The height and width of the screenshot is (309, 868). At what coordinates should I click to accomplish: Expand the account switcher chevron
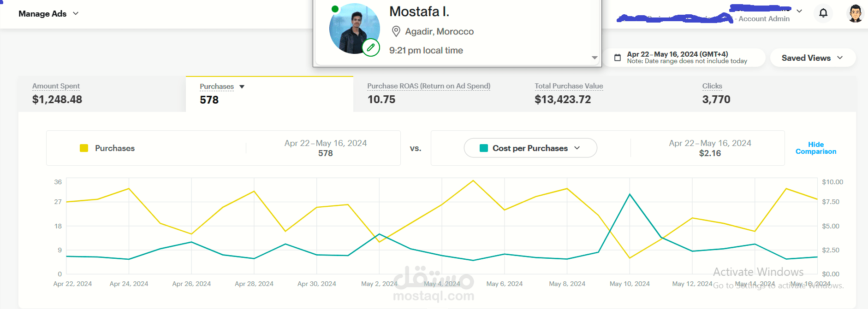(x=799, y=11)
